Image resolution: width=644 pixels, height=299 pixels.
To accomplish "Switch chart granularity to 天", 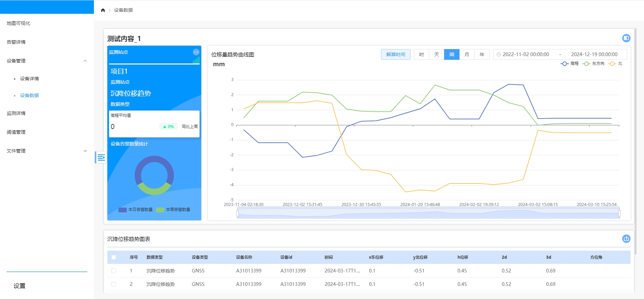I will pyautogui.click(x=437, y=54).
